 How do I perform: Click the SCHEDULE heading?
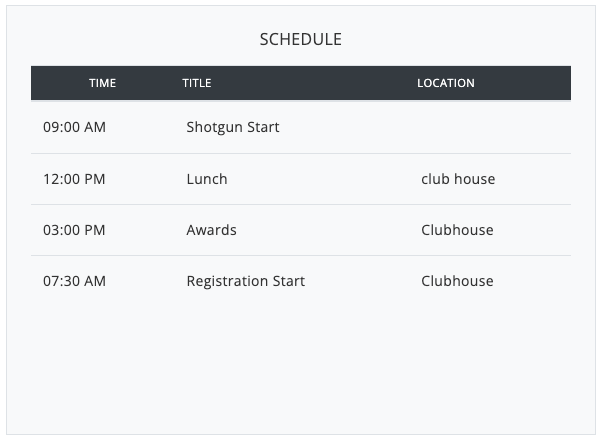pos(301,40)
